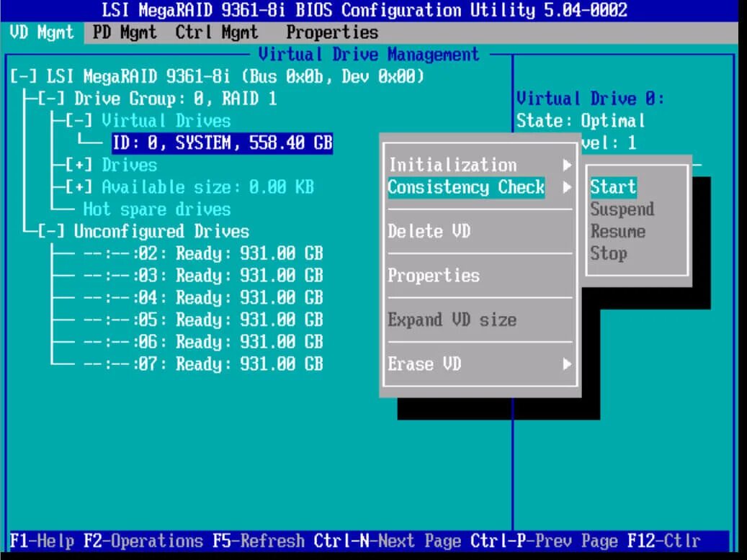Expand the Drives node

(79, 166)
